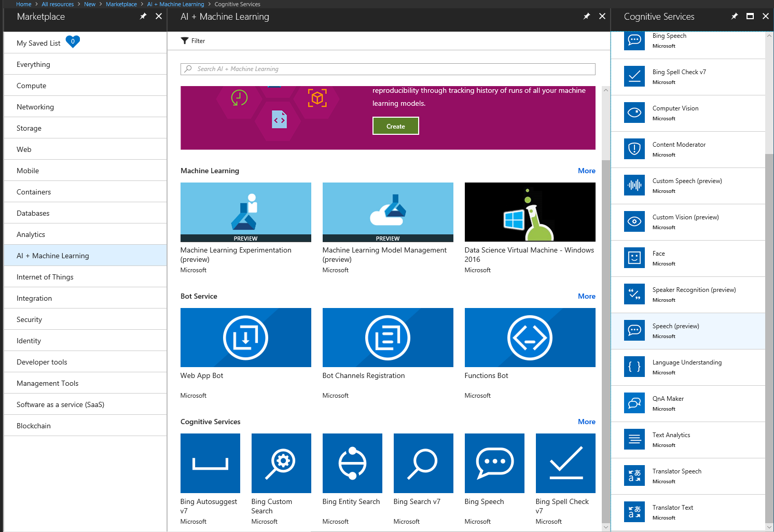Select the Bot Channels Registration tile

388,338
